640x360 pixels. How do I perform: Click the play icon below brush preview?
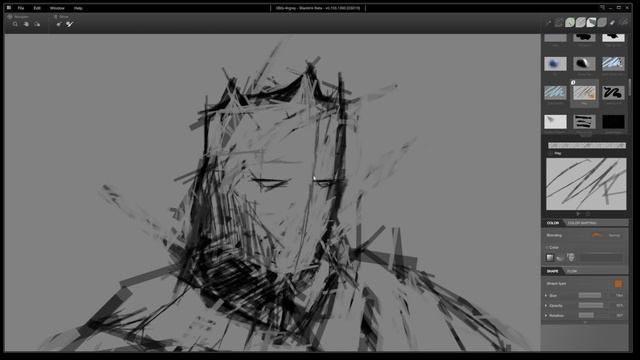[x=578, y=214]
